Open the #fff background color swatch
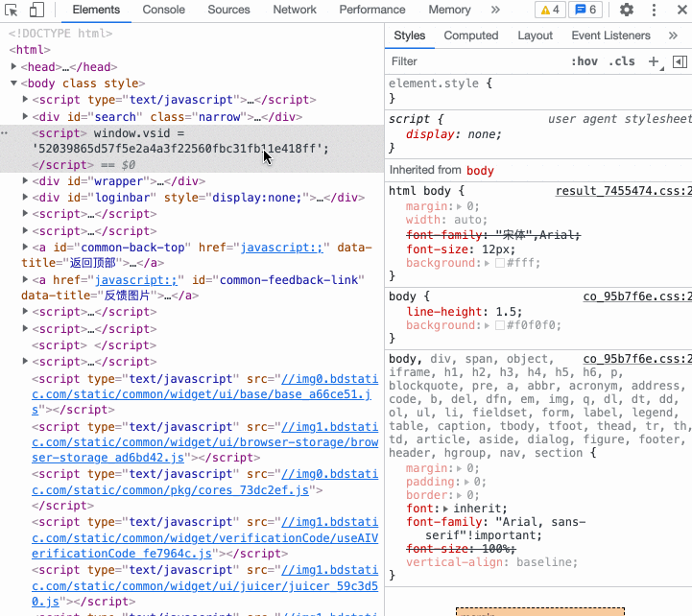The height and width of the screenshot is (616, 692). click(x=500, y=263)
